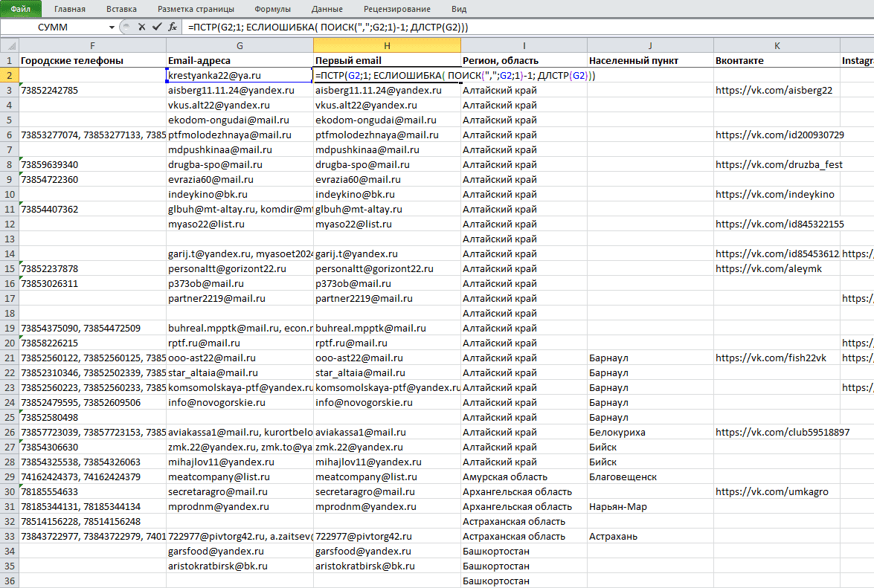Select row 36 header
Viewport: 874px width, 588px height.
click(x=10, y=581)
